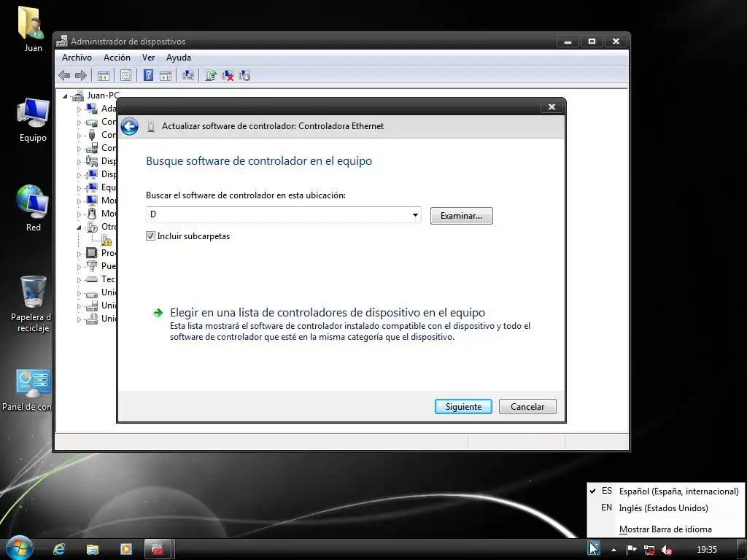Expand the 'Equ' node triangle
Screen dimensions: 747x560
79,187
